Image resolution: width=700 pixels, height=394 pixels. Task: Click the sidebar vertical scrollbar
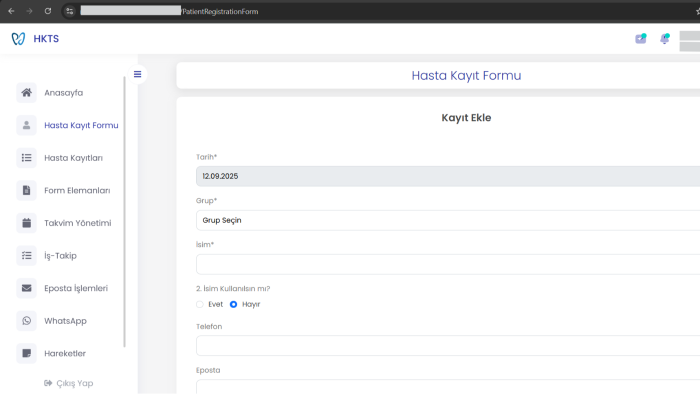(125, 212)
